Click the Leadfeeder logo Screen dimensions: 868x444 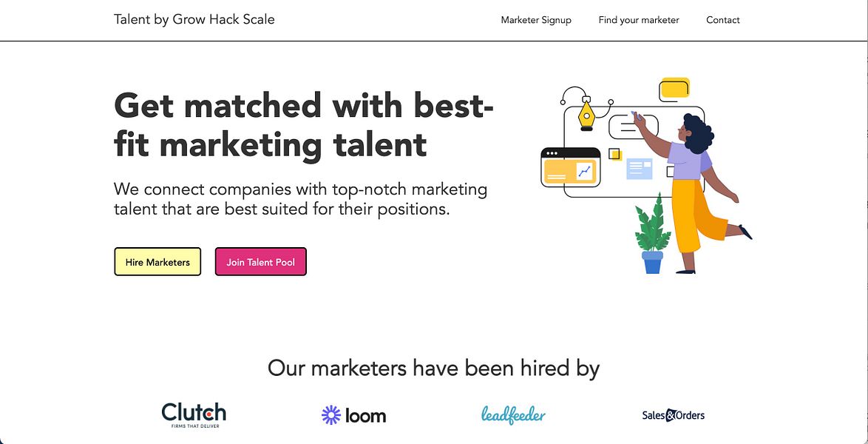[x=513, y=414]
